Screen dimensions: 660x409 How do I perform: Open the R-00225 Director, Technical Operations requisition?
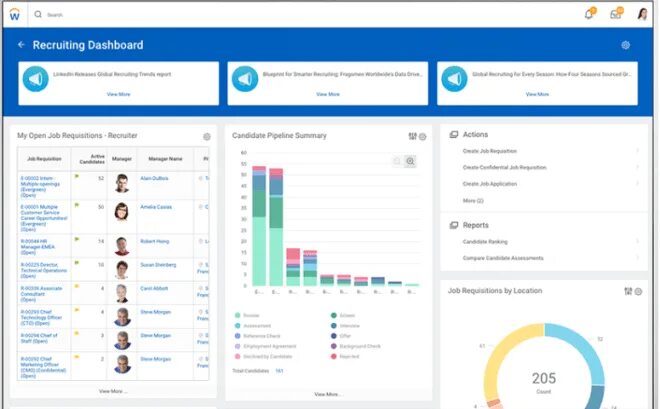[x=44, y=271]
